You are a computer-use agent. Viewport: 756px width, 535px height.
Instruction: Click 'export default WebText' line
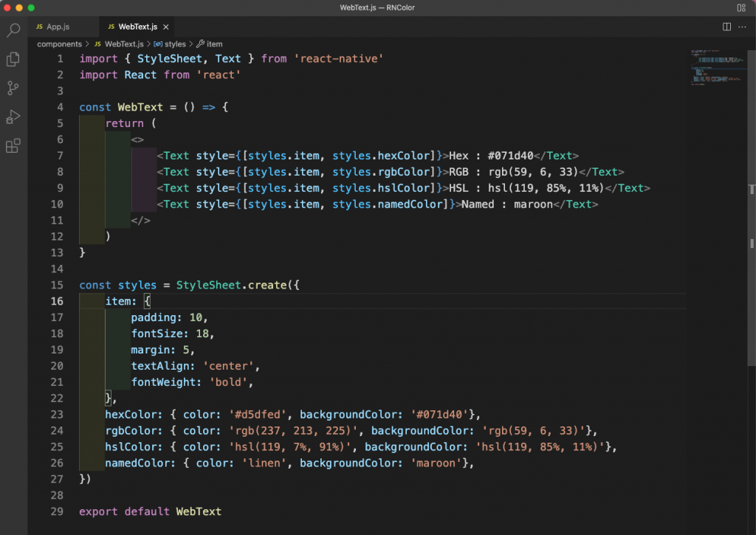click(x=150, y=512)
